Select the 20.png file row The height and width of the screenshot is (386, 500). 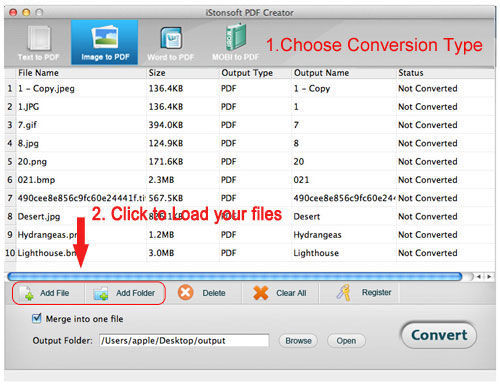click(249, 162)
